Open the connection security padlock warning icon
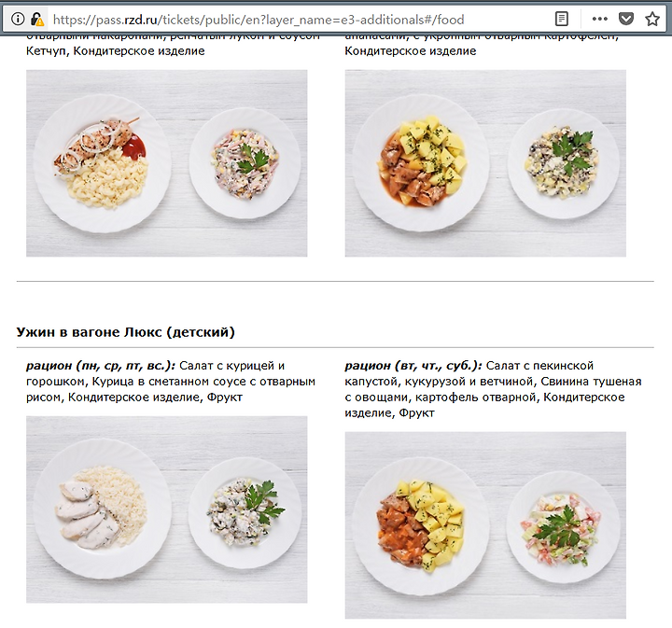The image size is (672, 628). pos(37,20)
